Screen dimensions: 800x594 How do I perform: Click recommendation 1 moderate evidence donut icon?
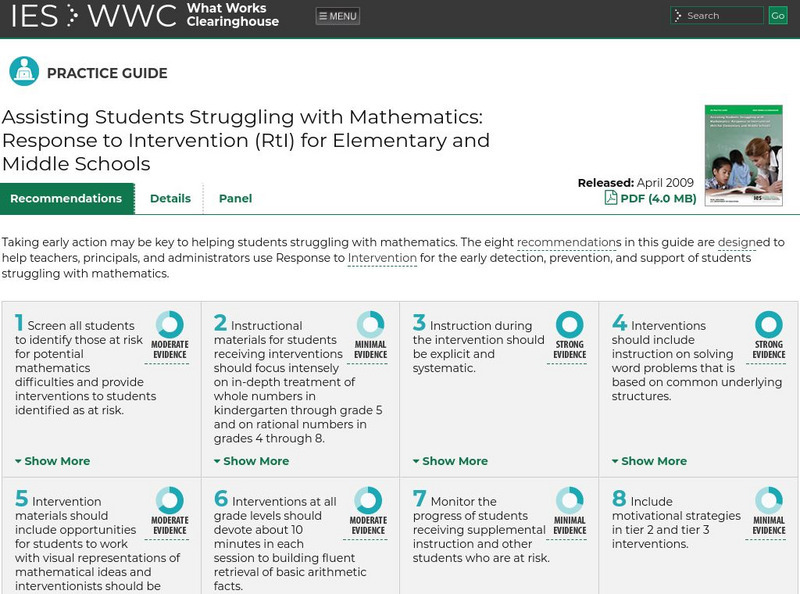[170, 324]
